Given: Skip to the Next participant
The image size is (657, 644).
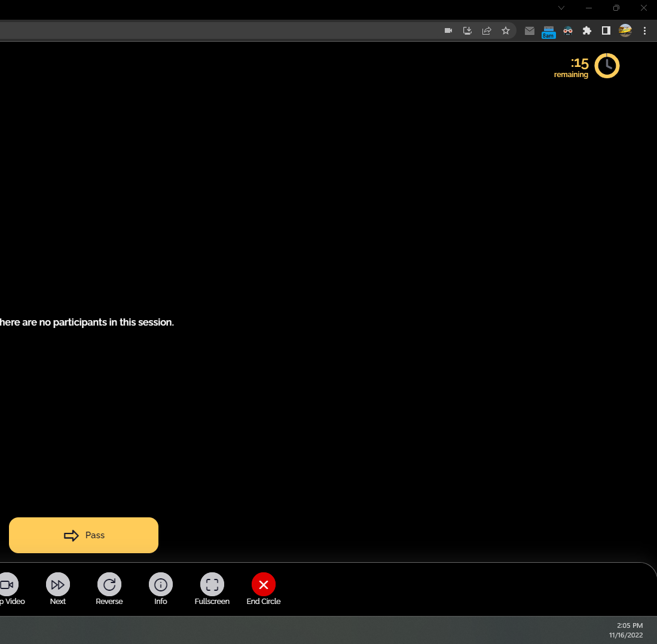Looking at the screenshot, I should (x=57, y=588).
